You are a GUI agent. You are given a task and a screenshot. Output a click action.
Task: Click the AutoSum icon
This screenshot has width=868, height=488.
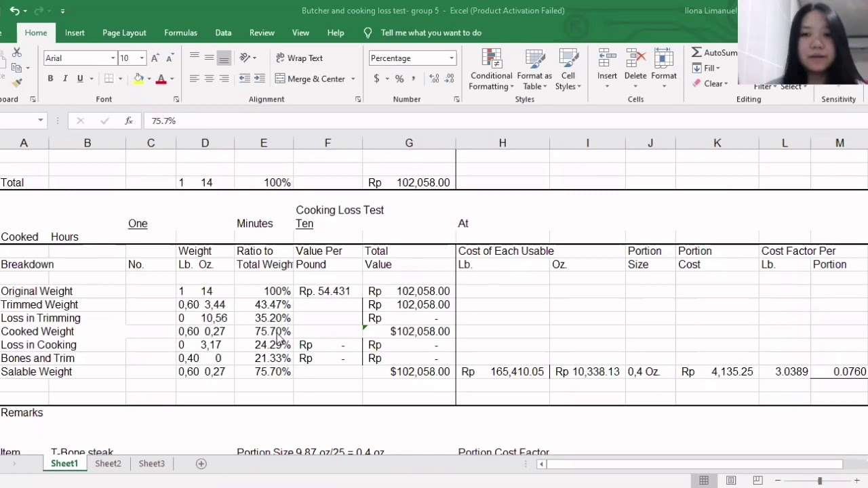coord(697,53)
